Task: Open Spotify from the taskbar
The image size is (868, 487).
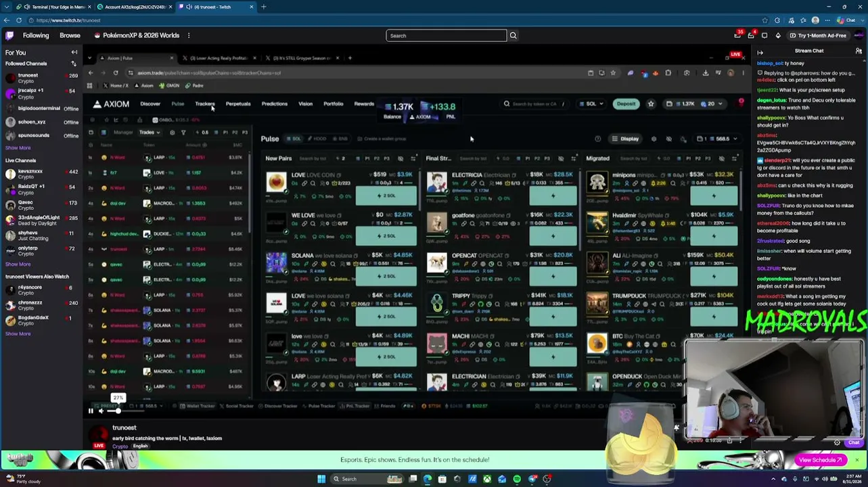Action: pos(517,479)
